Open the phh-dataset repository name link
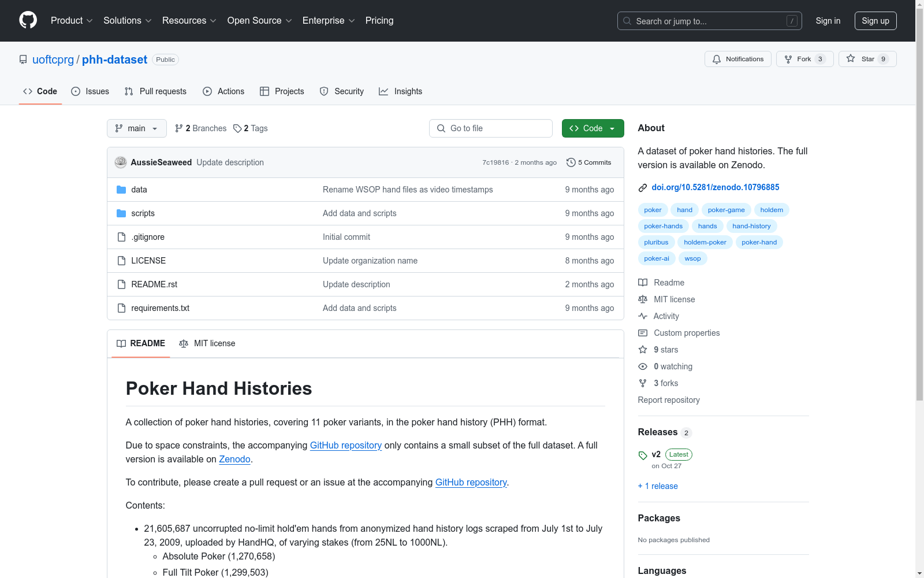 tap(114, 60)
